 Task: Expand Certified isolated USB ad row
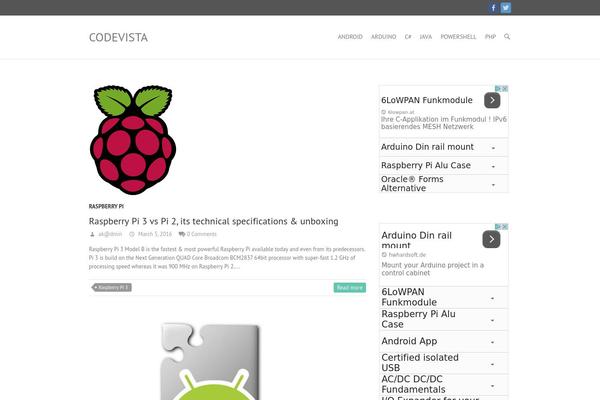coord(443,363)
